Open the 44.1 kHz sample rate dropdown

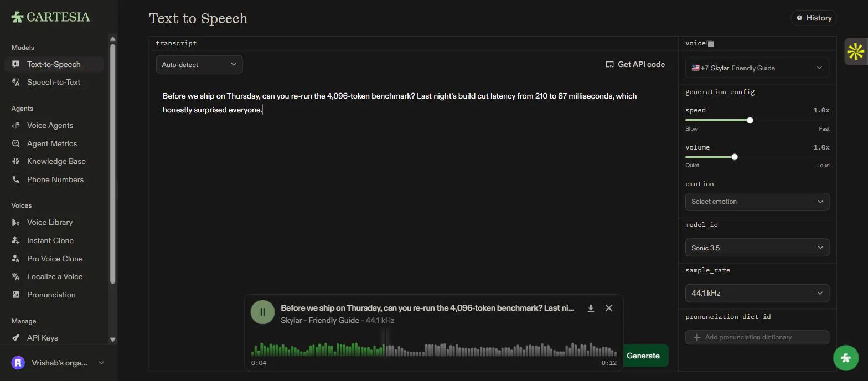point(757,293)
